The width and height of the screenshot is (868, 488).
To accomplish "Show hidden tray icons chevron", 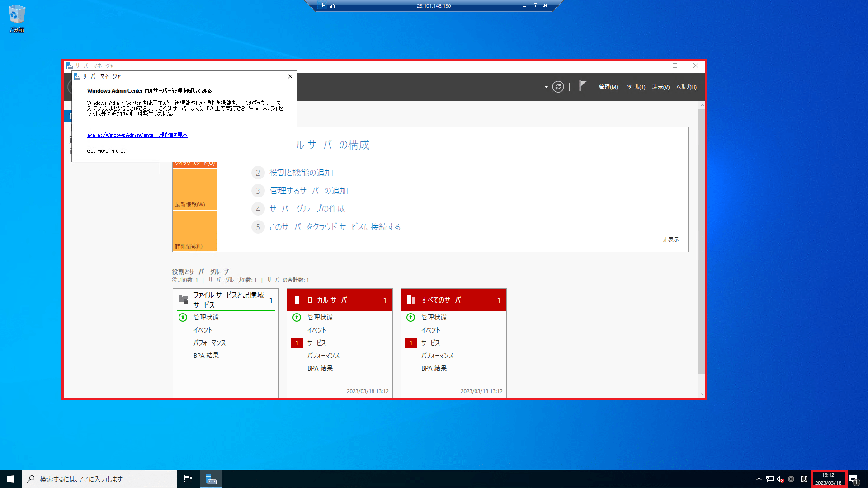I will (x=759, y=479).
